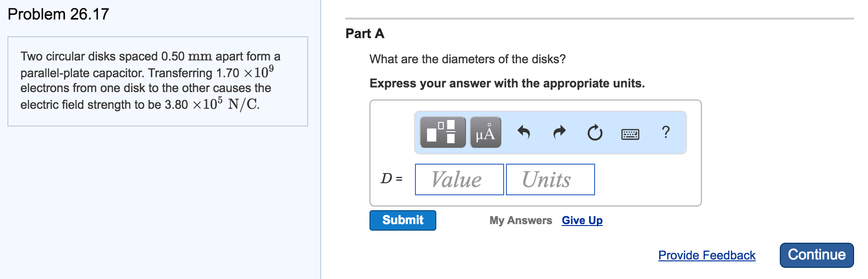868x279 pixels.
Task: Click the Provide Feedback link
Action: pyautogui.click(x=706, y=255)
